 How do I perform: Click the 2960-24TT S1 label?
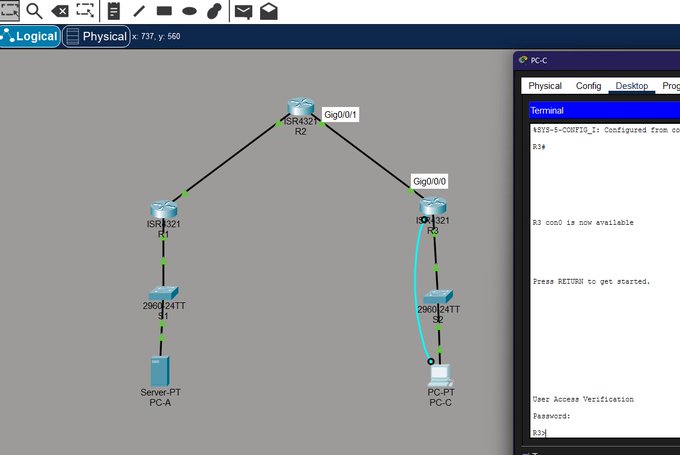point(164,311)
